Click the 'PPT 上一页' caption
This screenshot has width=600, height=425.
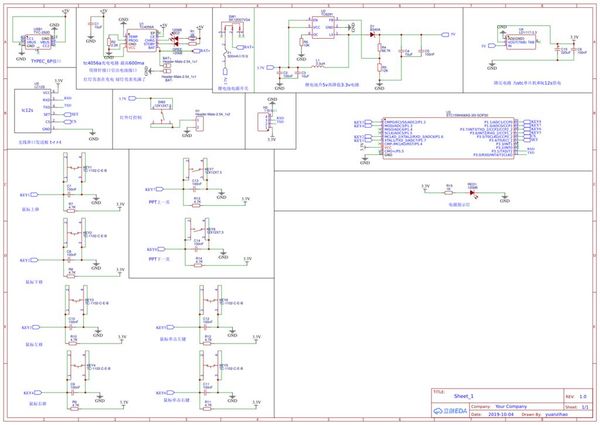[x=159, y=202]
